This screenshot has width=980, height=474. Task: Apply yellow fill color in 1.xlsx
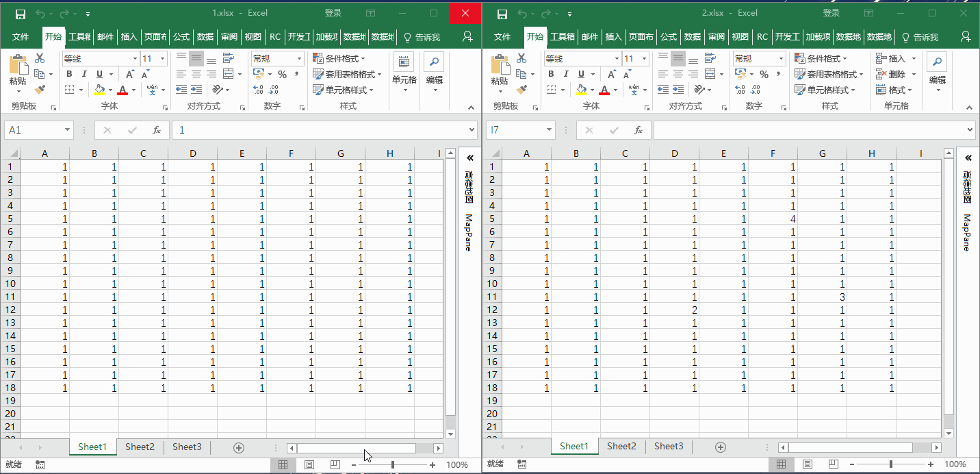(x=100, y=90)
